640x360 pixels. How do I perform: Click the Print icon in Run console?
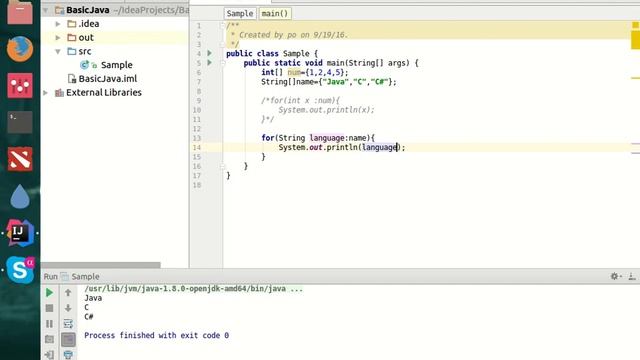point(68,354)
